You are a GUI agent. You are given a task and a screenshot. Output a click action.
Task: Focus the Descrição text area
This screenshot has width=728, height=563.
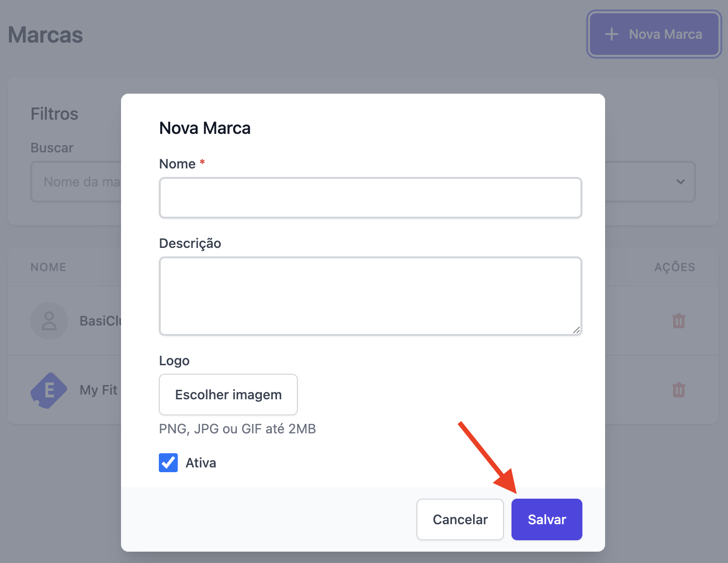[x=371, y=296]
